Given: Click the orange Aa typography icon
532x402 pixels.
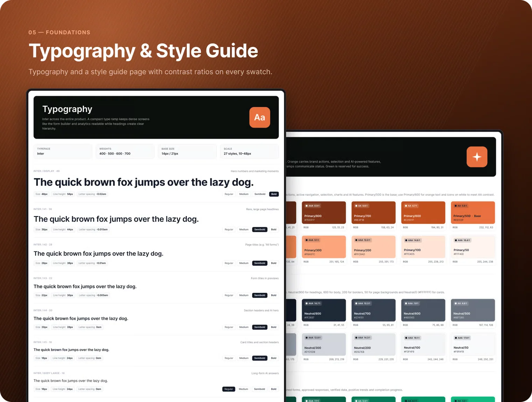Looking at the screenshot, I should click(259, 117).
